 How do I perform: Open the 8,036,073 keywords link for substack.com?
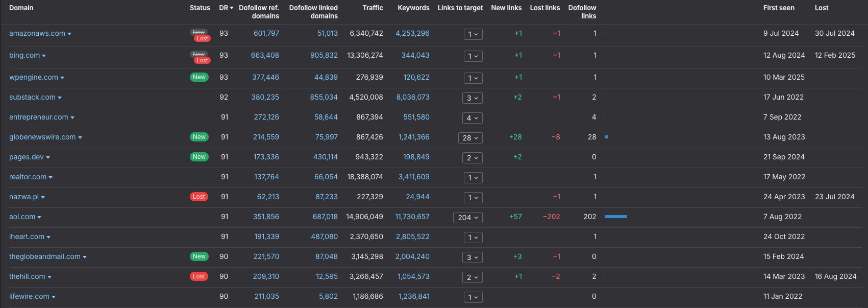412,97
